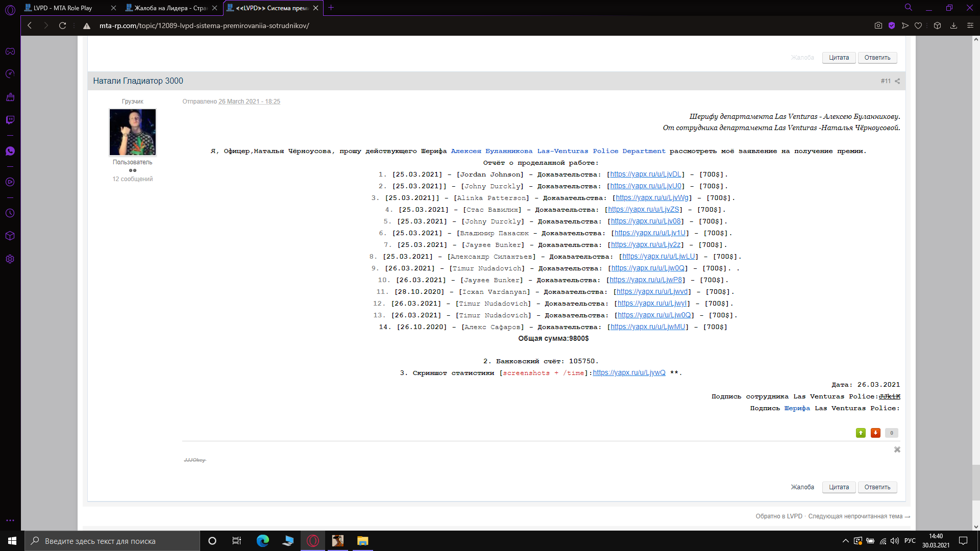Click share icon next to post #11

coord(897,81)
